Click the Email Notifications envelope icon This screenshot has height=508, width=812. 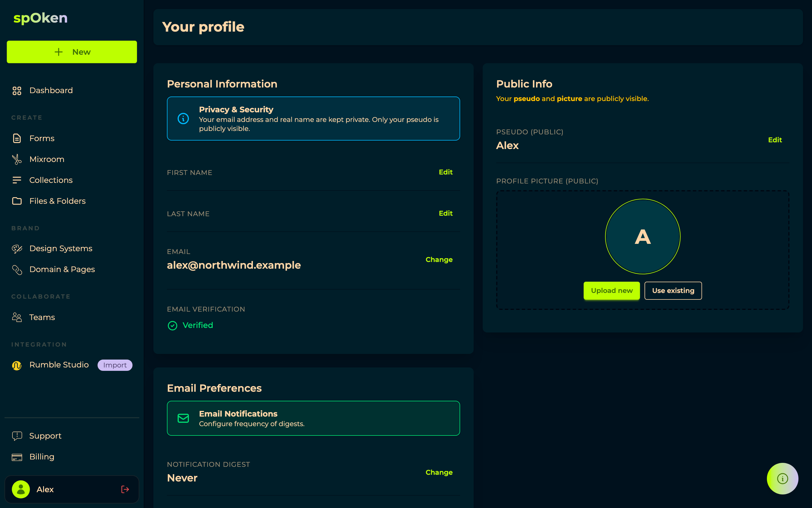pyautogui.click(x=183, y=418)
